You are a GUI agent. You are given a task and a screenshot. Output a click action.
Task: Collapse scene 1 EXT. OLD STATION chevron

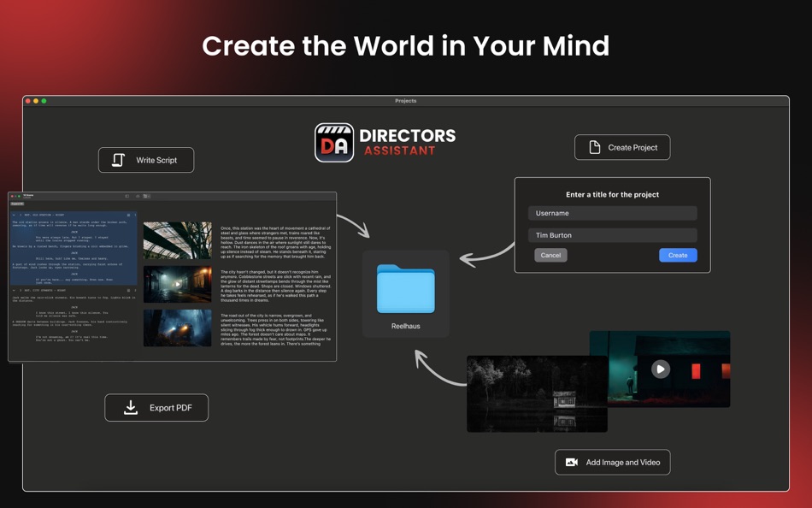(x=14, y=216)
